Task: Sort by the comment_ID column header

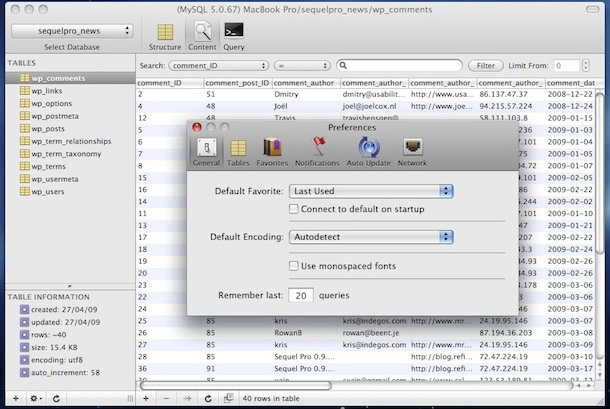Action: 170,83
